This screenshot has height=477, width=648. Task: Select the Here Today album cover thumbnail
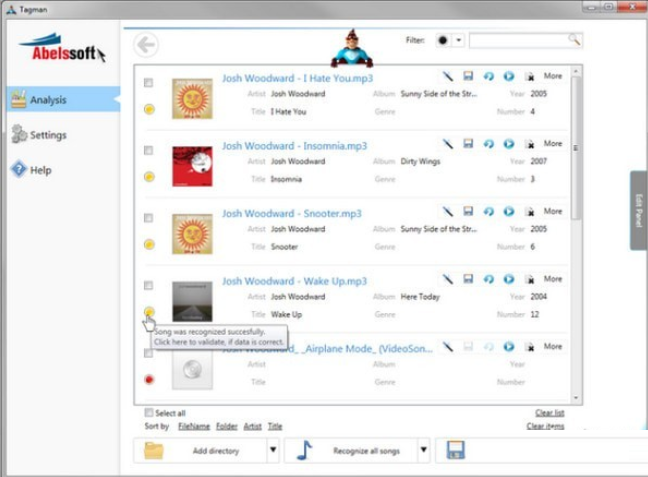[x=192, y=301]
